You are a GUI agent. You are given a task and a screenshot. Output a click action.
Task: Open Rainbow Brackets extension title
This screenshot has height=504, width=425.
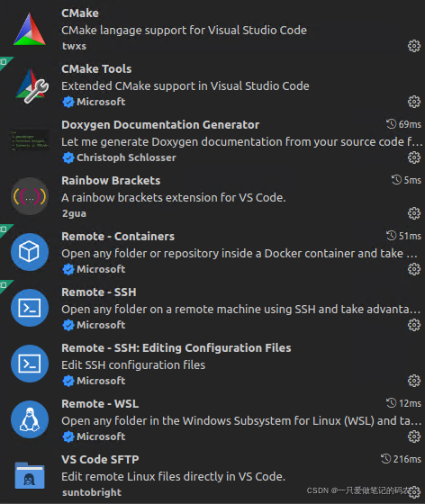(x=111, y=180)
